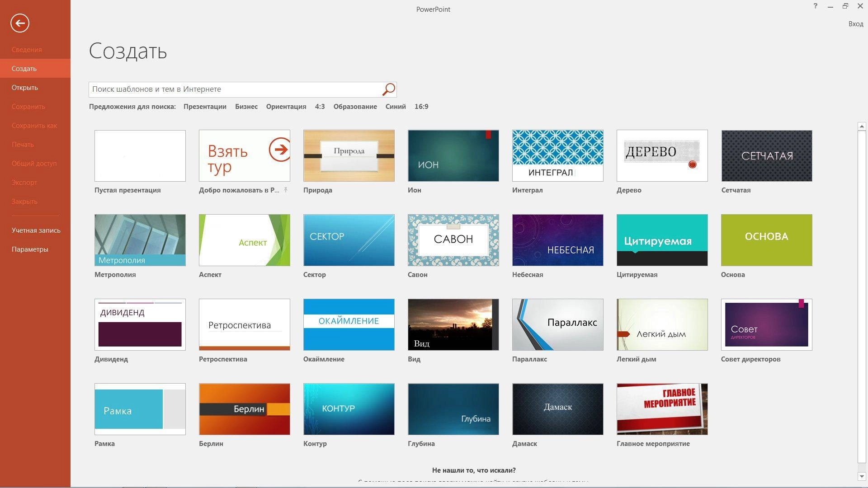Open the Берлин theme thumbnail
Viewport: 868px width, 488px height.
coord(245,409)
